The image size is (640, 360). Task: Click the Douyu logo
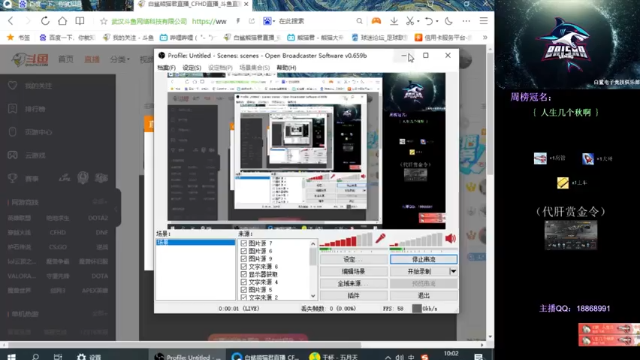(x=30, y=60)
